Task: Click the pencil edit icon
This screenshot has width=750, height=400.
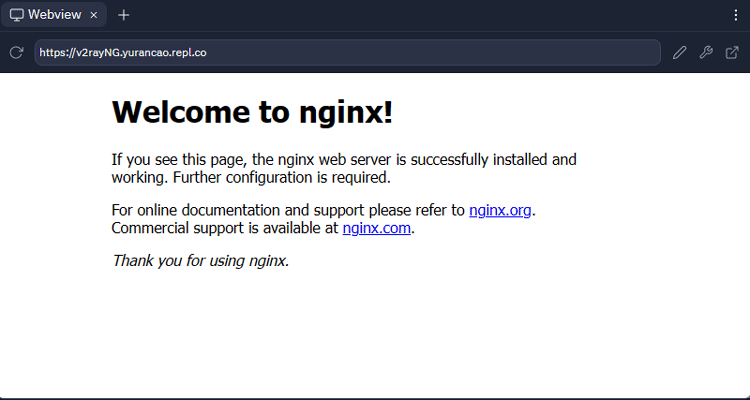Action: [x=679, y=53]
